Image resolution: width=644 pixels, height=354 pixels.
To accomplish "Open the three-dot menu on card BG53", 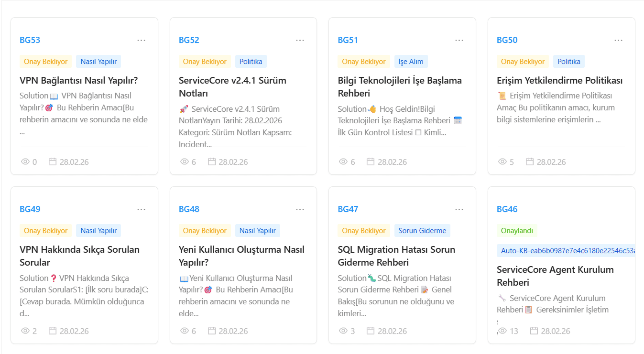I will tap(141, 40).
